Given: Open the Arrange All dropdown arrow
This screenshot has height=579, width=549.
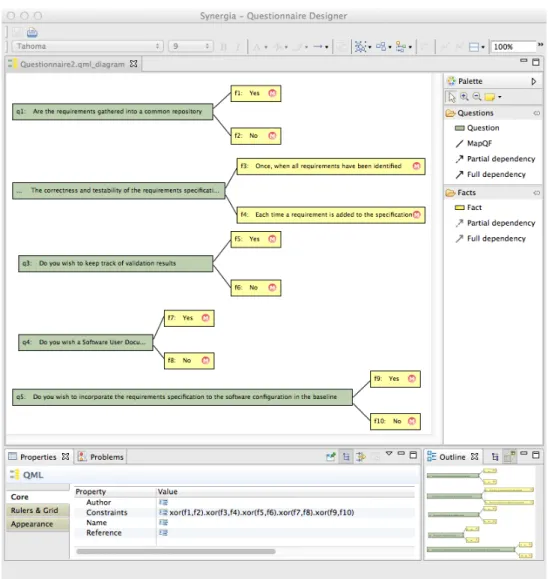Looking at the screenshot, I should pyautogui.click(x=390, y=47).
